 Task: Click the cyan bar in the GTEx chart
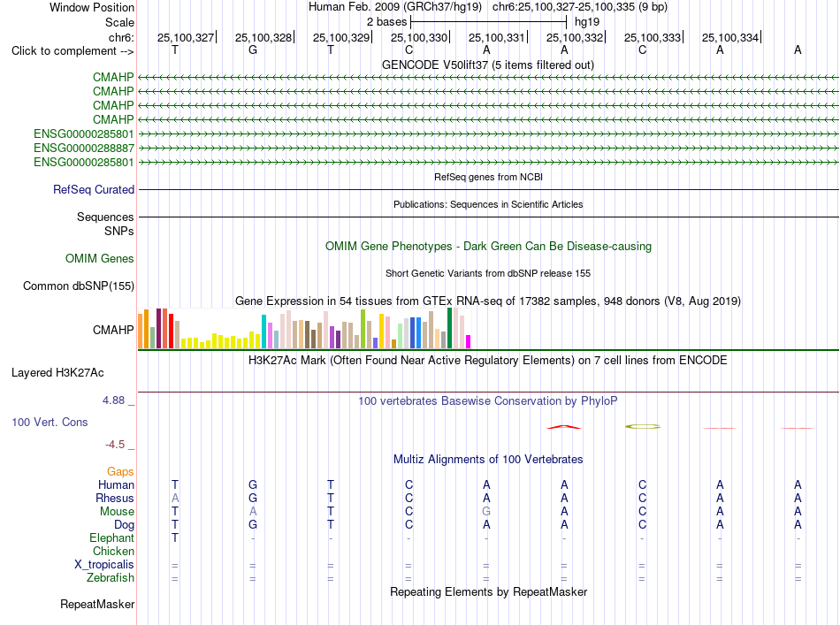(263, 332)
